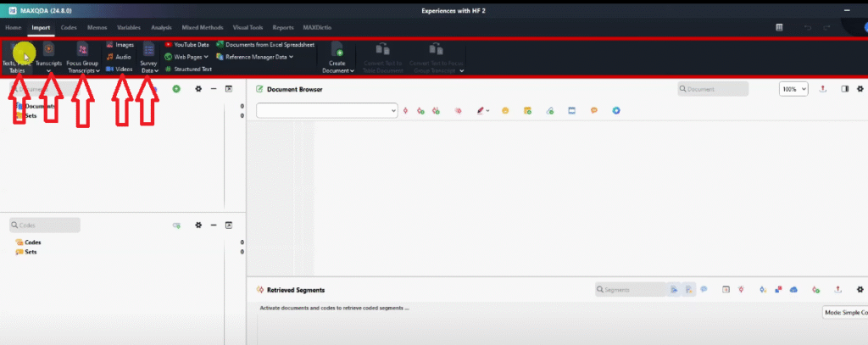Screen dimensions: 868x345
Task: Open Reference Manager Data dropdown
Action: click(254, 57)
